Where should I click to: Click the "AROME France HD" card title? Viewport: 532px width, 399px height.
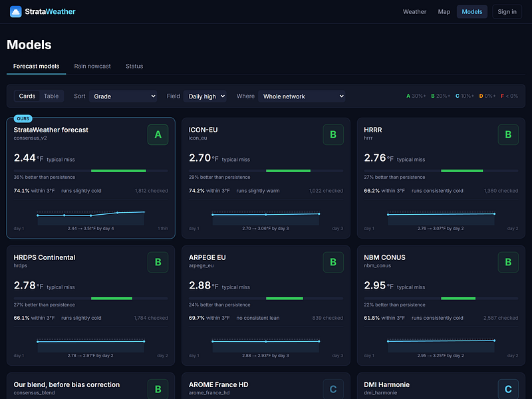coord(219,385)
